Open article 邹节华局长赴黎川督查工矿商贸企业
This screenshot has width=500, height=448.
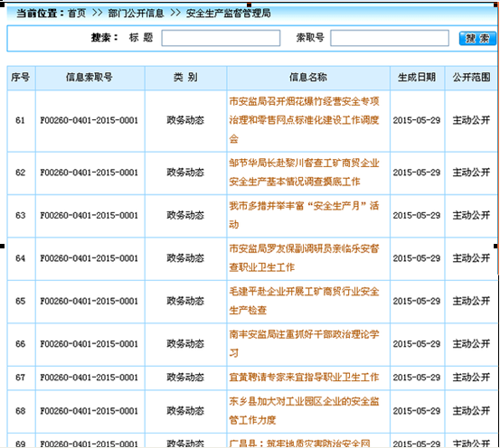304,173
